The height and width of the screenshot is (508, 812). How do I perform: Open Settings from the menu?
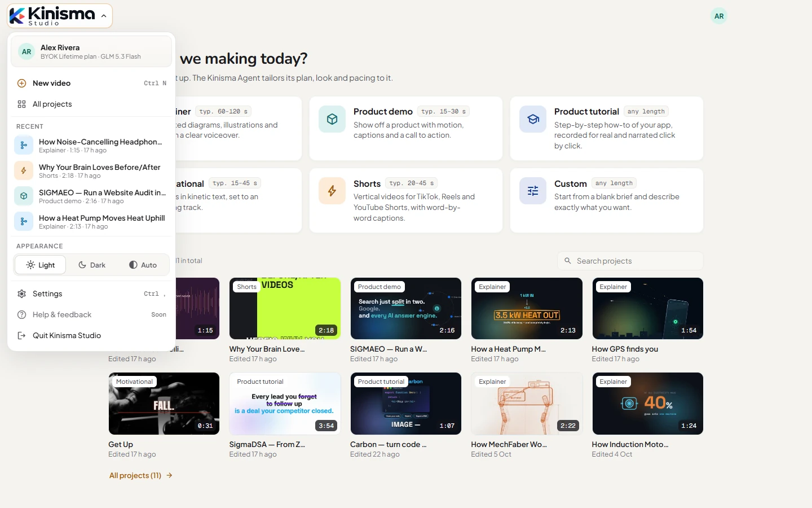[x=91, y=294]
